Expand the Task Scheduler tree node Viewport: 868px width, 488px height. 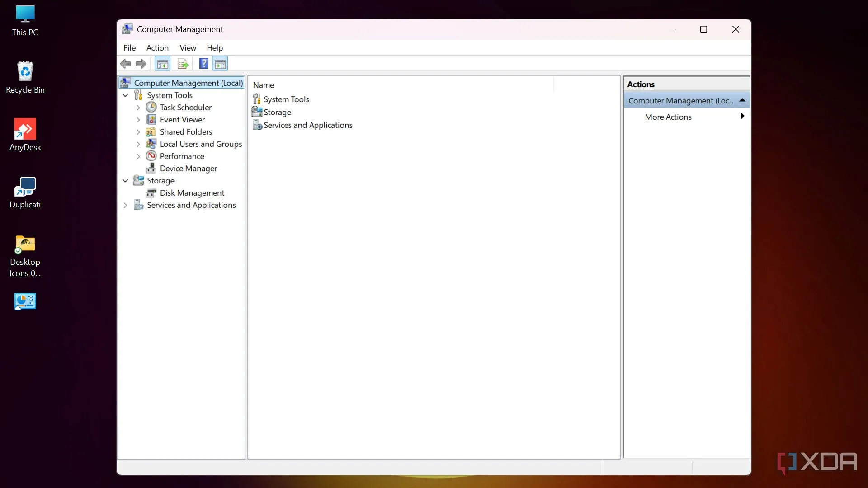[138, 108]
